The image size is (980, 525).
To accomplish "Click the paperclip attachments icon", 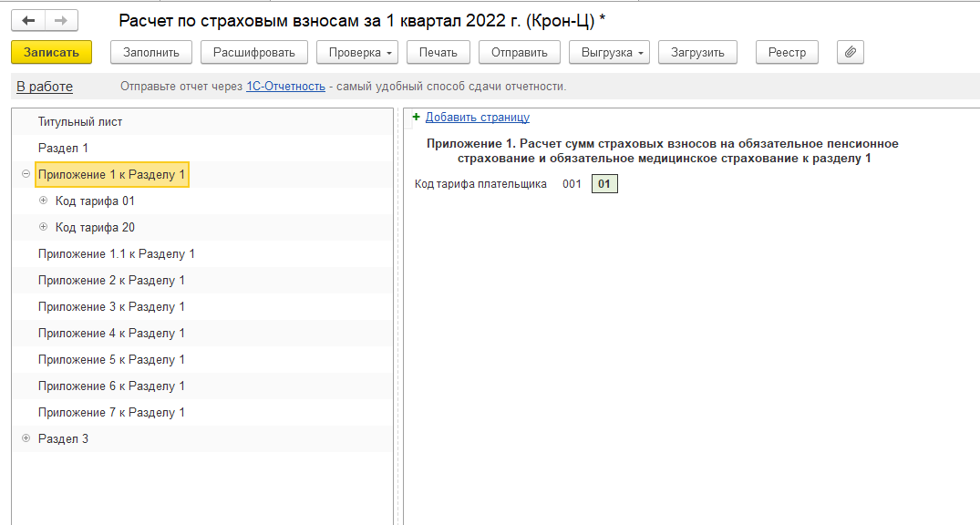I will point(850,52).
